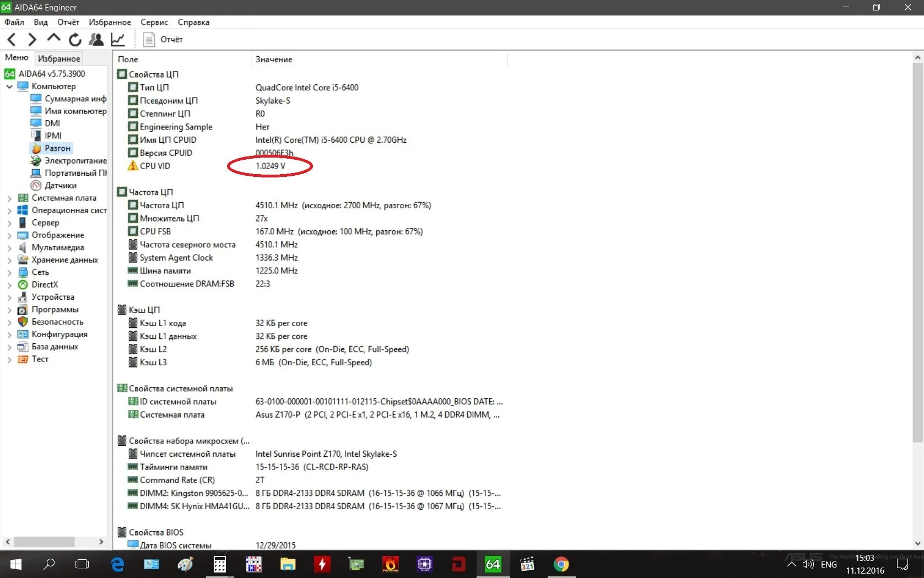Click the Windows logo icon for Операционная система
The image size is (924, 578).
(23, 210)
